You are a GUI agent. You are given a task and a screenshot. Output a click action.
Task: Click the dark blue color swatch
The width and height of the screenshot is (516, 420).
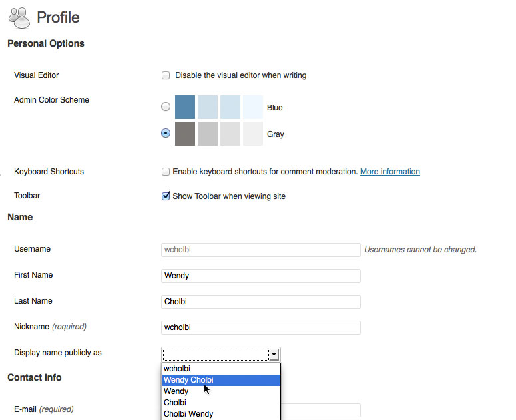pos(185,107)
